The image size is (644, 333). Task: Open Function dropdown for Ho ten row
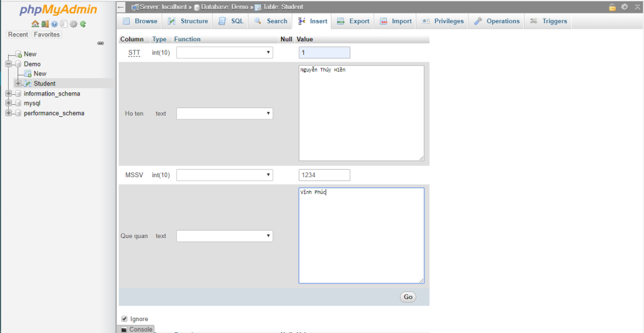tap(225, 114)
